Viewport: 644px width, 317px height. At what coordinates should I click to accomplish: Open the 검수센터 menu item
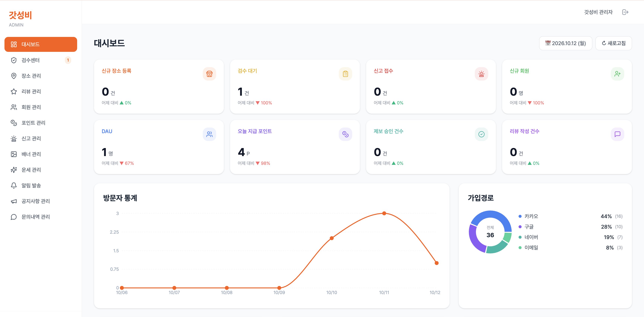pos(41,60)
